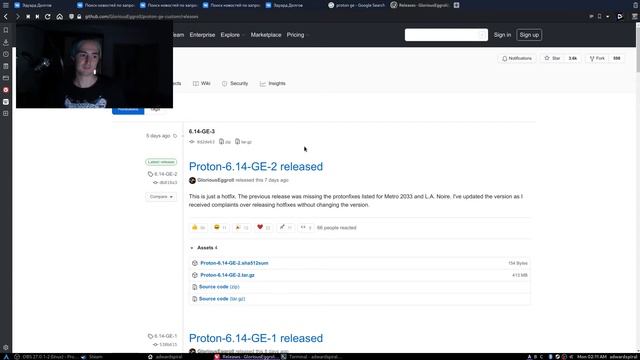Open the Arch application launcher icon
640x360 pixels.
click(6, 357)
